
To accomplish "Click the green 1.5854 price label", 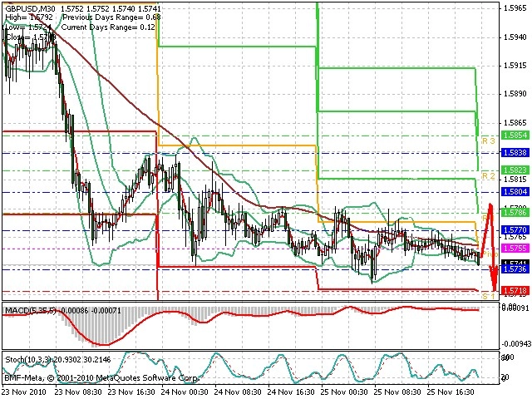I will (515, 135).
